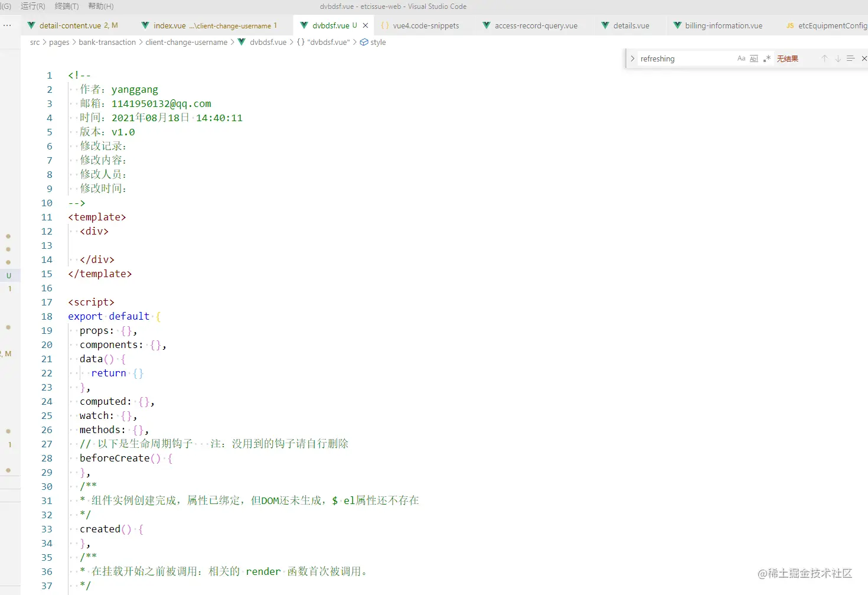Enable whole word matching in search
Image resolution: width=868 pixels, height=595 pixels.
tap(754, 58)
